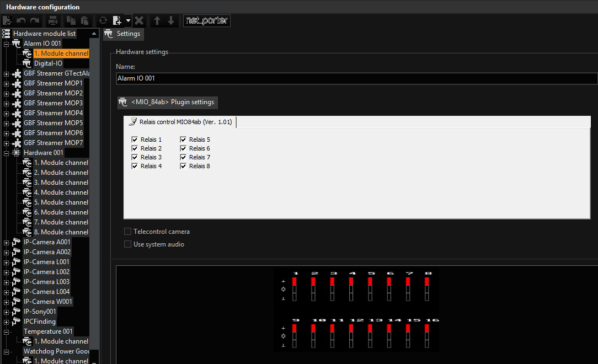Switch to the Settings tab
Image resolution: width=598 pixels, height=364 pixels.
123,34
